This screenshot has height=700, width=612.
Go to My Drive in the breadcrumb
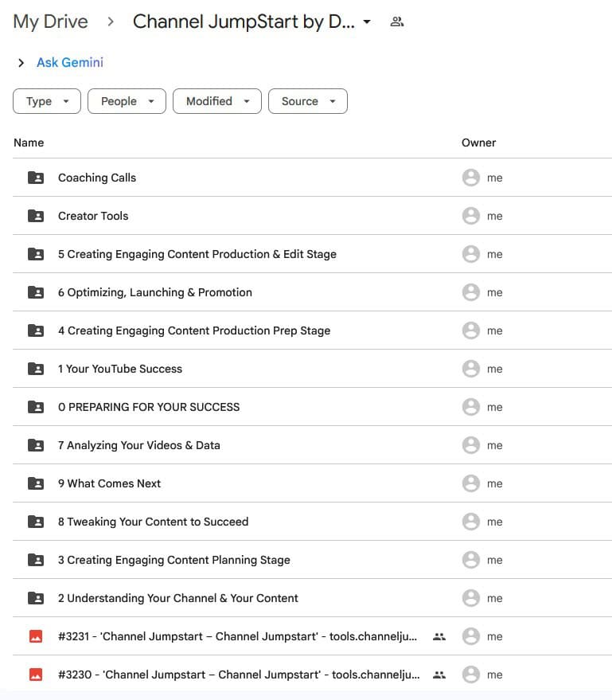(50, 22)
